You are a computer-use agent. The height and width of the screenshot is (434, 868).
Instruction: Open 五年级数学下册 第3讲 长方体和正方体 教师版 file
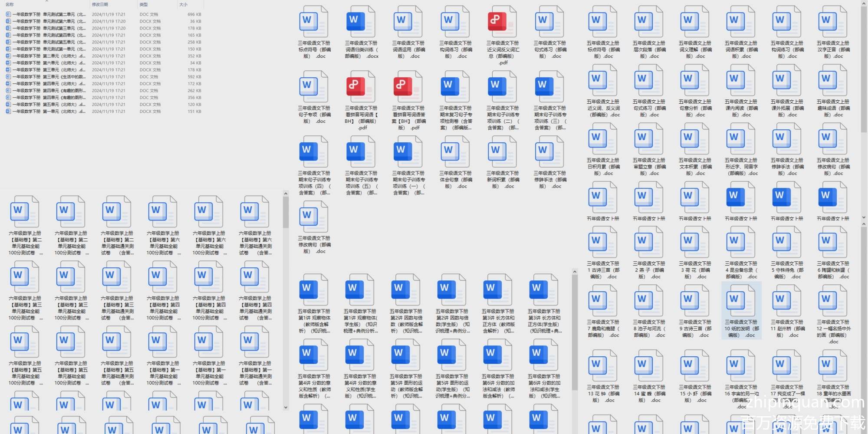[x=498, y=304]
